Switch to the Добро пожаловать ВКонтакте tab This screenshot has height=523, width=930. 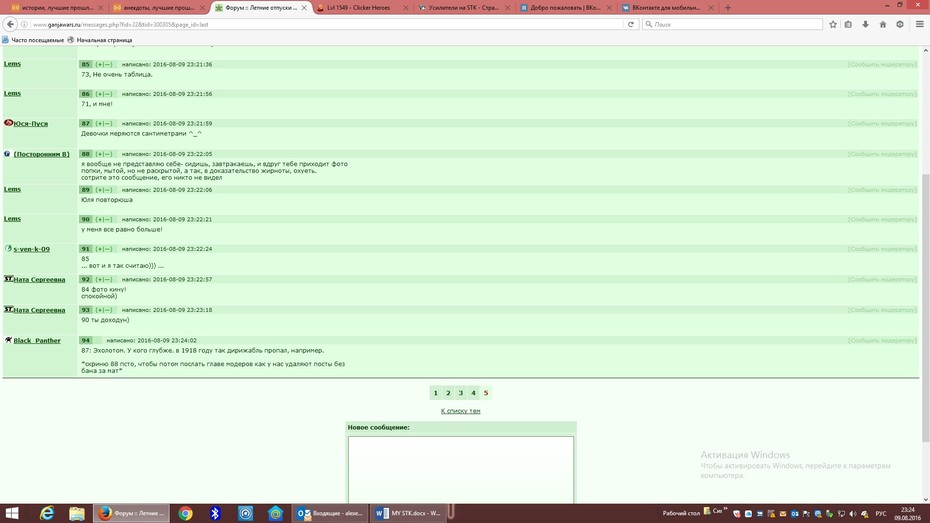pyautogui.click(x=565, y=8)
